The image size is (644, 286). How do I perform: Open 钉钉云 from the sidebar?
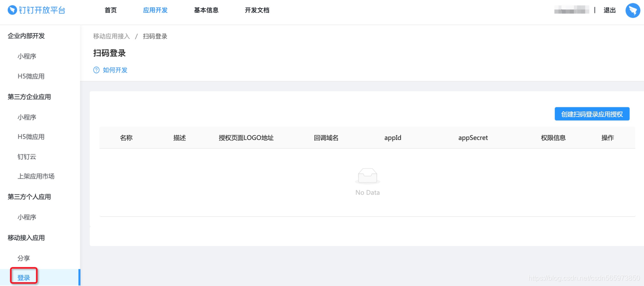coord(26,156)
